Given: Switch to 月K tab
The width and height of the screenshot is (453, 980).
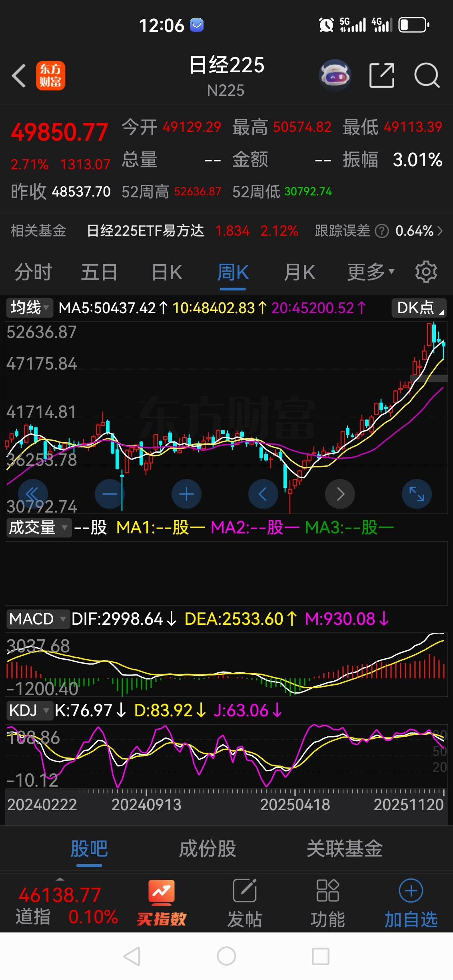Looking at the screenshot, I should 299,272.
